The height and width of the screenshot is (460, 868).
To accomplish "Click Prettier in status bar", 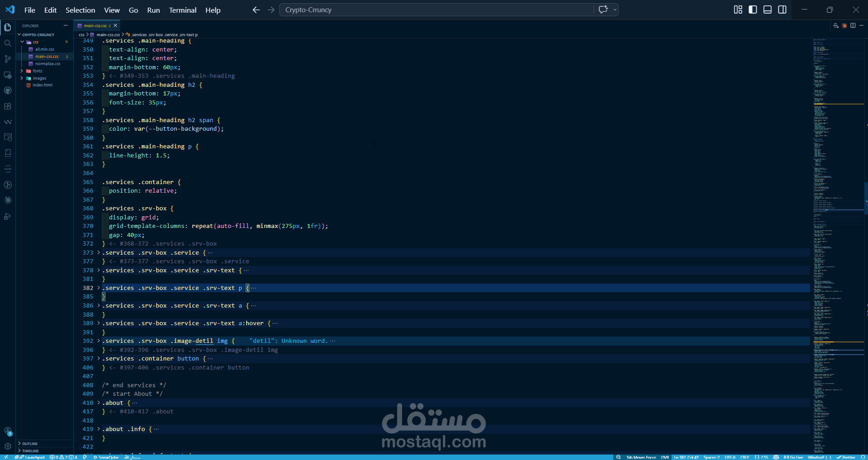I will coord(846,457).
